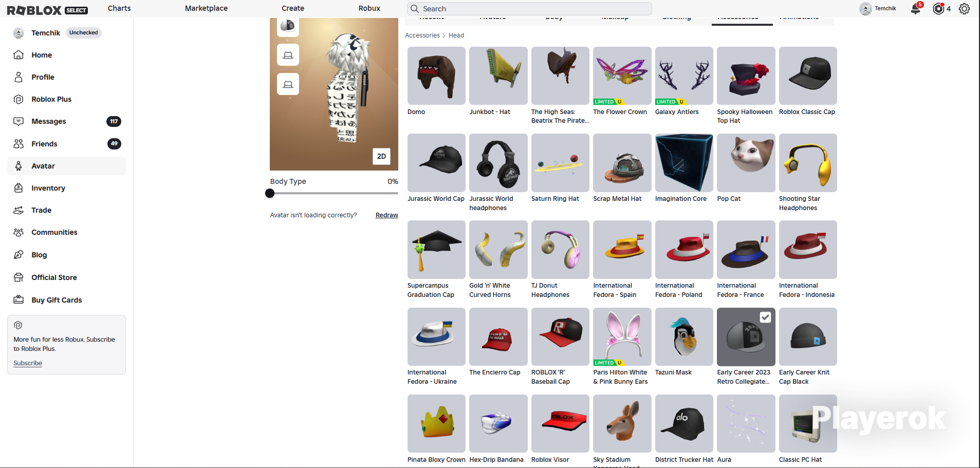Click the Roblox Select logo

47,10
